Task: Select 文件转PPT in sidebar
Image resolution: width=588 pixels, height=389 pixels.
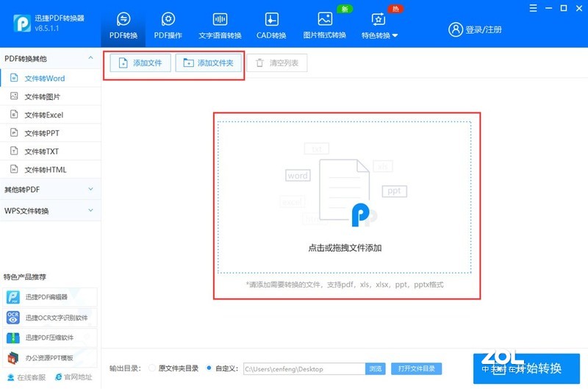Action: tap(51, 133)
